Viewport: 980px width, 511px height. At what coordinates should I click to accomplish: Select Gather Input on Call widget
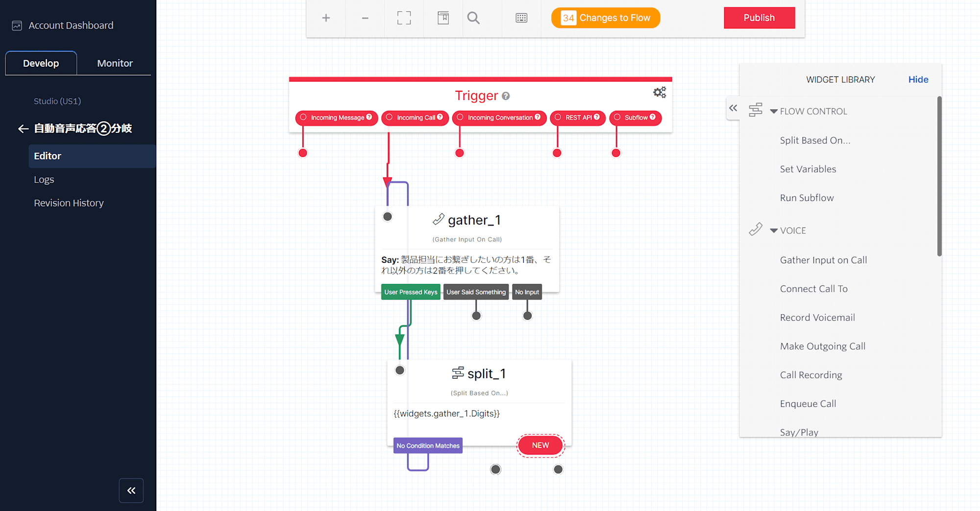(x=823, y=260)
